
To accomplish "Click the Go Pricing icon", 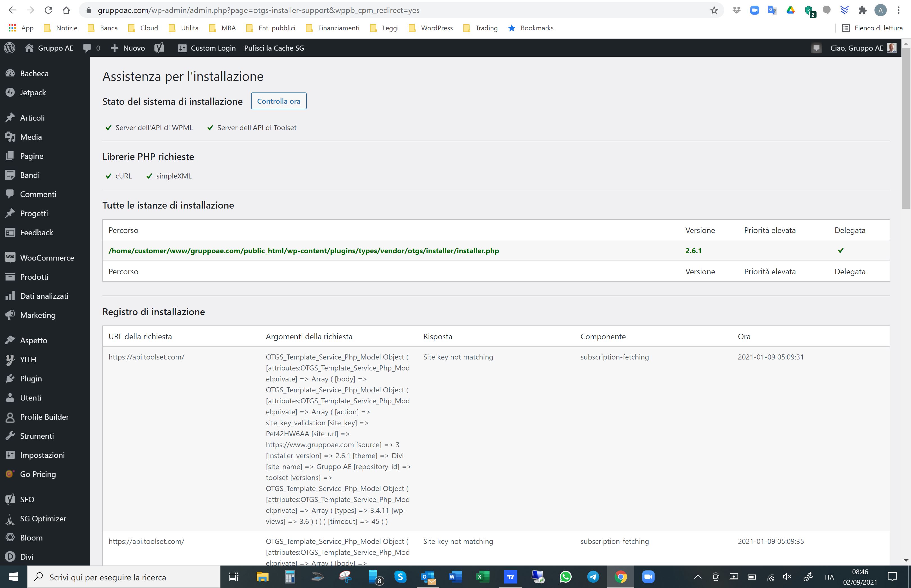I will coord(10,474).
